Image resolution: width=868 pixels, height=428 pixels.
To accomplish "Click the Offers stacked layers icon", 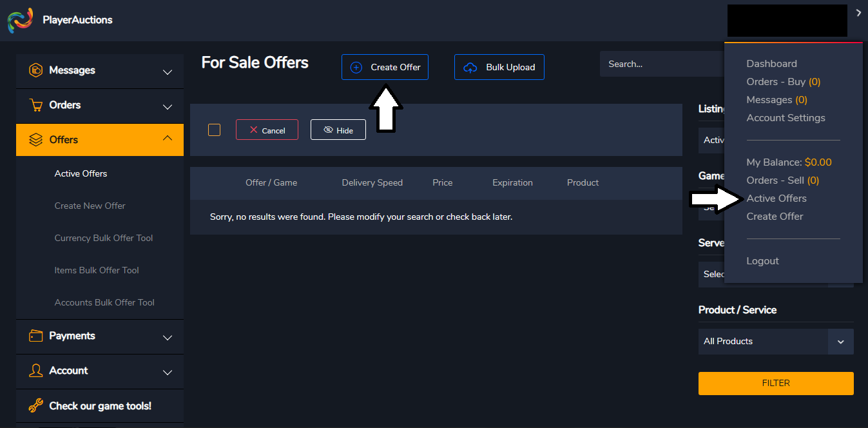I will 37,140.
